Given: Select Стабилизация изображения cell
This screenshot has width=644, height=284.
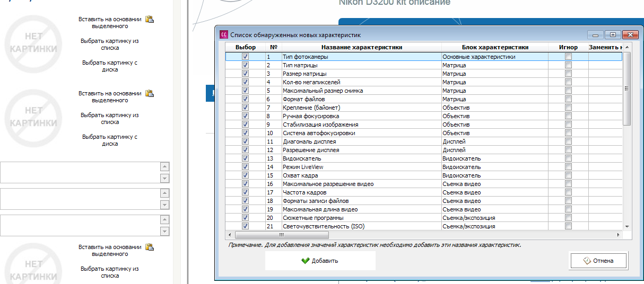Looking at the screenshot, I should (x=361, y=125).
